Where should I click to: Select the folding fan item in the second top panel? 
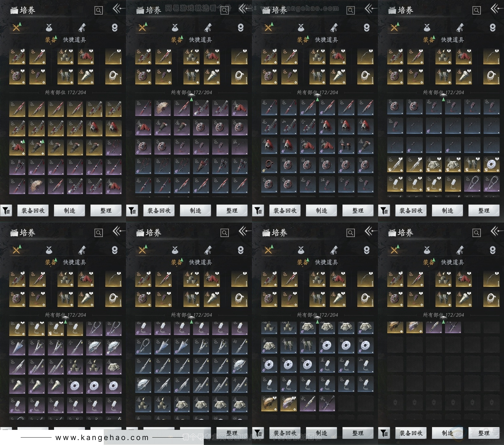point(162,108)
